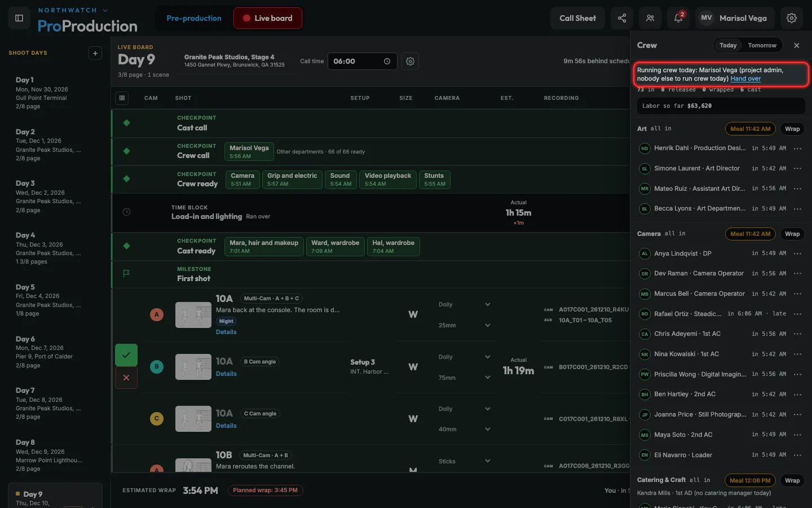Open call time settings gear
Screen dimensions: 812x508
click(411, 61)
